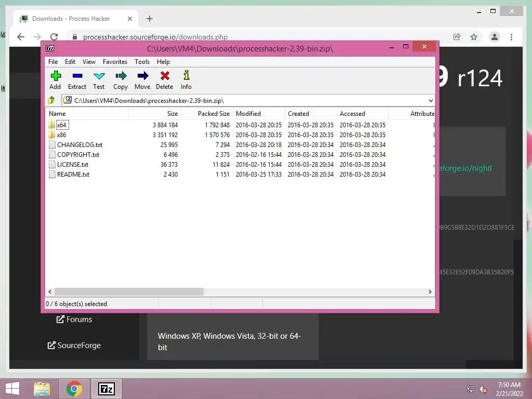Open the Windows Start button
The width and height of the screenshot is (532, 399).
(x=12, y=389)
